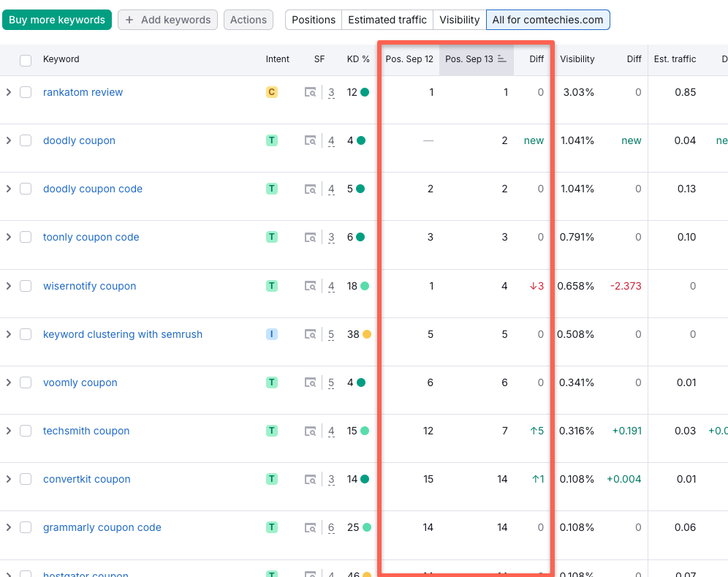The image size is (728, 577).
Task: Click SF count 6 for grammarly coupon code
Action: point(331,527)
